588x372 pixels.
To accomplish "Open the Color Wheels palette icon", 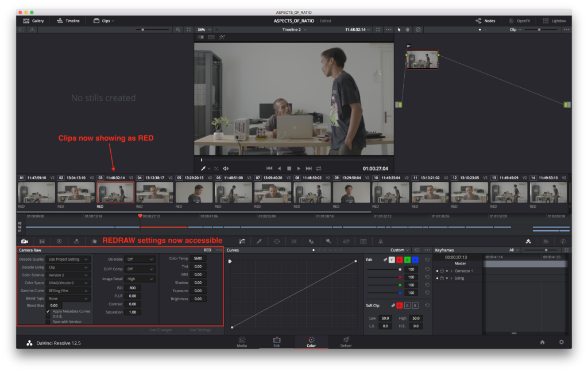I will [x=59, y=241].
